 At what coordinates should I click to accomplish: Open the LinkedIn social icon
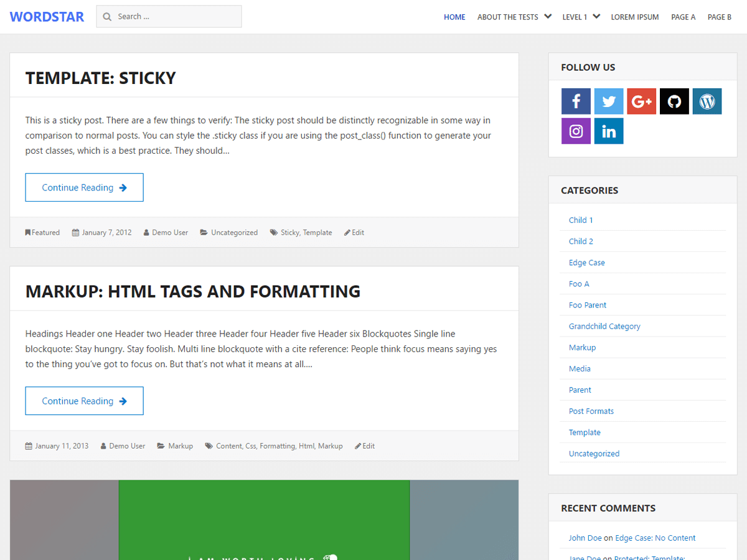tap(609, 131)
